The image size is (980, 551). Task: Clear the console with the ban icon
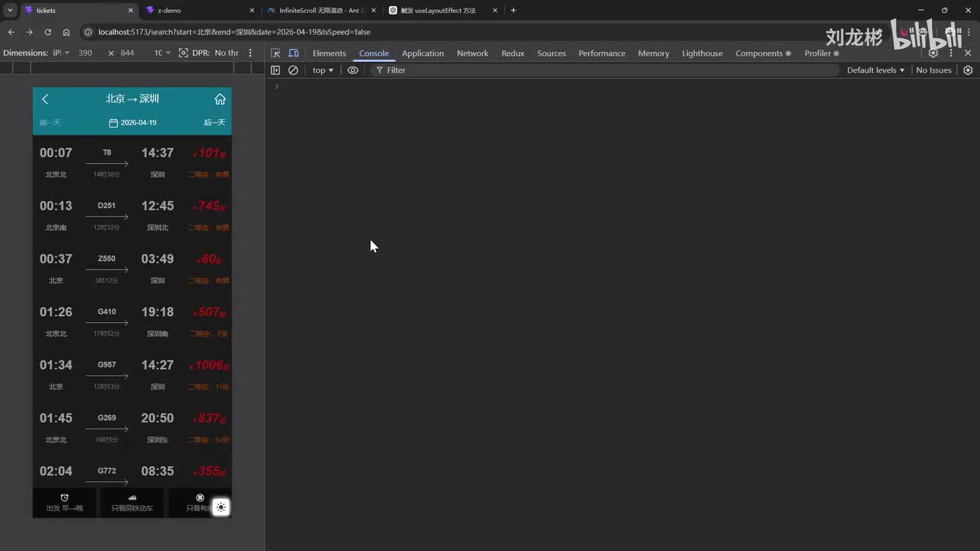[x=293, y=70]
